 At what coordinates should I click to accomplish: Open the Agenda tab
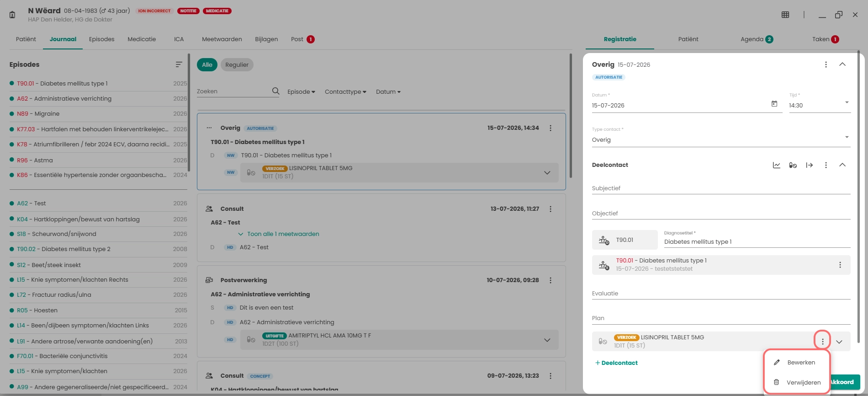click(757, 39)
